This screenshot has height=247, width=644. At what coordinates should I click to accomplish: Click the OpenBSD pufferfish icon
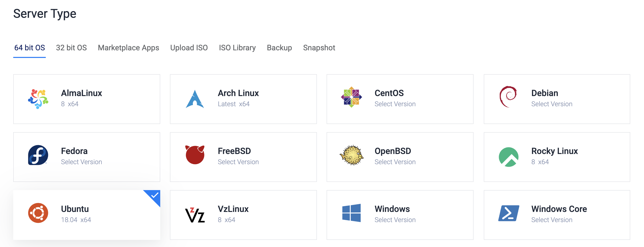pyautogui.click(x=352, y=155)
